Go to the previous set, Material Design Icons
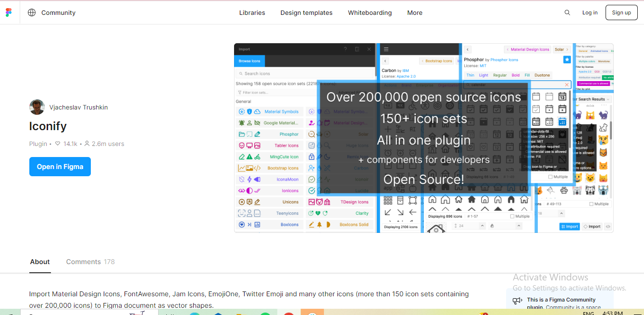Image resolution: width=644 pixels, height=315 pixels. point(528,49)
